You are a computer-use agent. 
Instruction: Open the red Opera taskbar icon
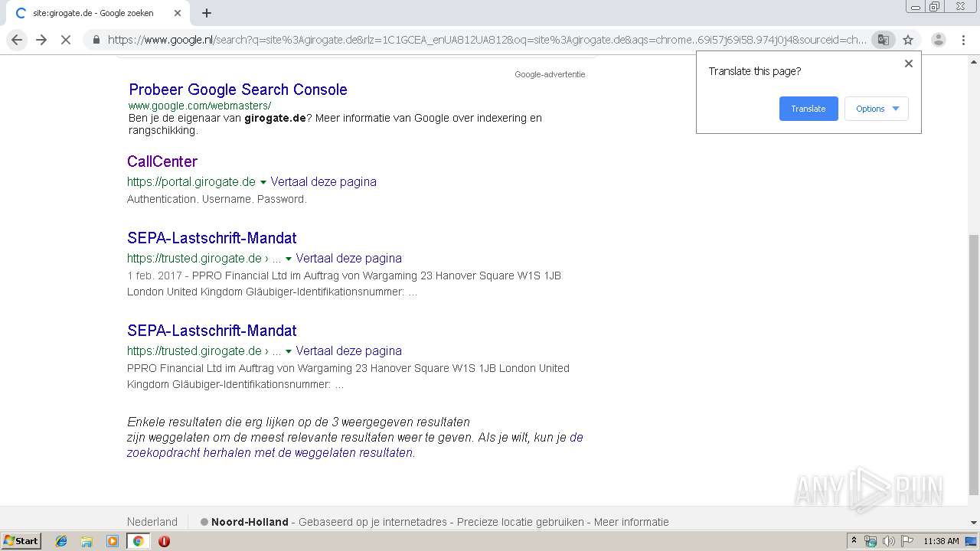(x=164, y=541)
